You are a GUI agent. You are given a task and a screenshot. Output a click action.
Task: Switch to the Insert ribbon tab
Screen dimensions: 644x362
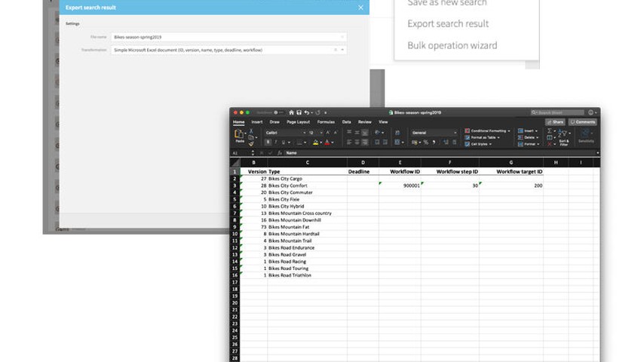(256, 122)
